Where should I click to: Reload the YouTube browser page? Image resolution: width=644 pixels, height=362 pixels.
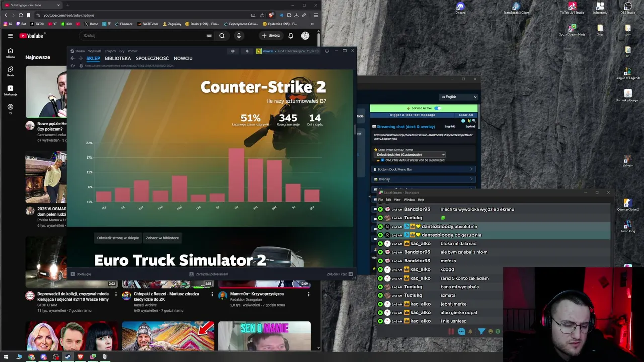[21, 15]
